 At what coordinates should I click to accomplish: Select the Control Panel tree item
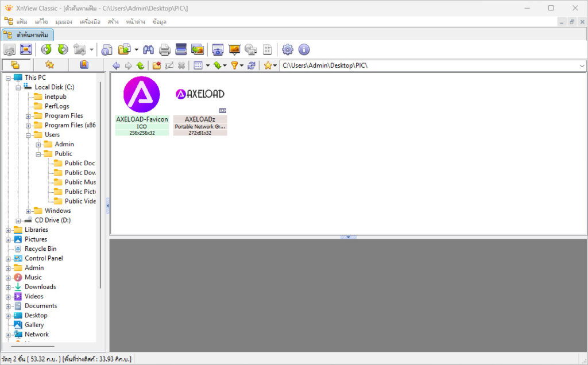pos(44,258)
